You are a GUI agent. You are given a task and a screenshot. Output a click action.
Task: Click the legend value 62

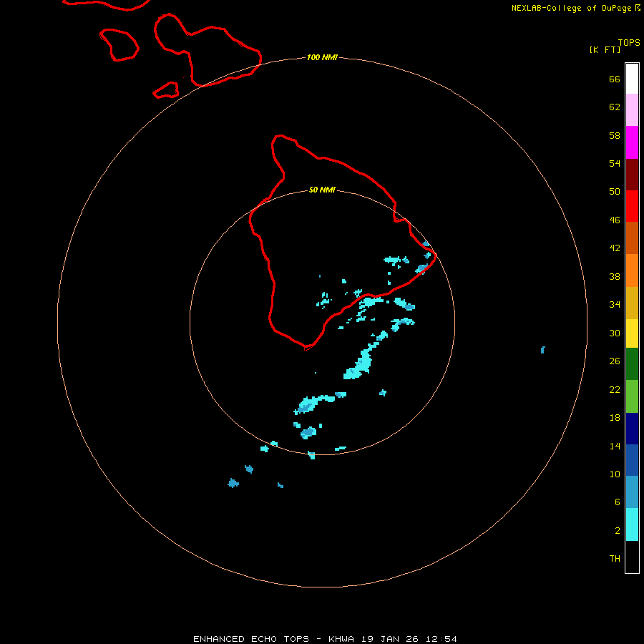615,107
